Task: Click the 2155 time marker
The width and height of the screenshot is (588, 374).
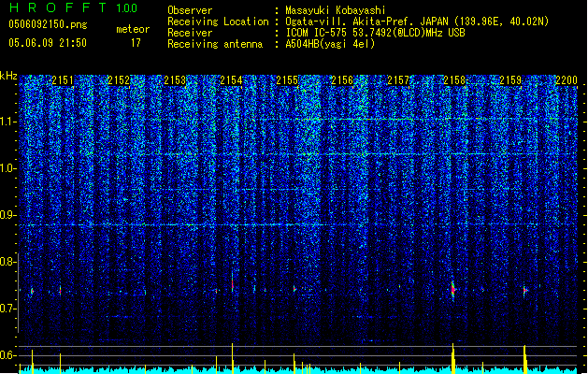Action: coord(287,80)
